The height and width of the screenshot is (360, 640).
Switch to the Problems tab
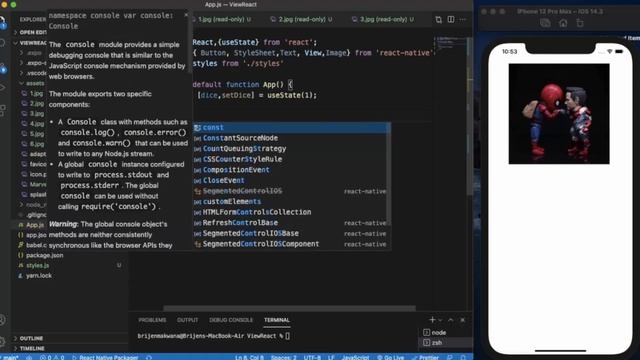(152, 320)
